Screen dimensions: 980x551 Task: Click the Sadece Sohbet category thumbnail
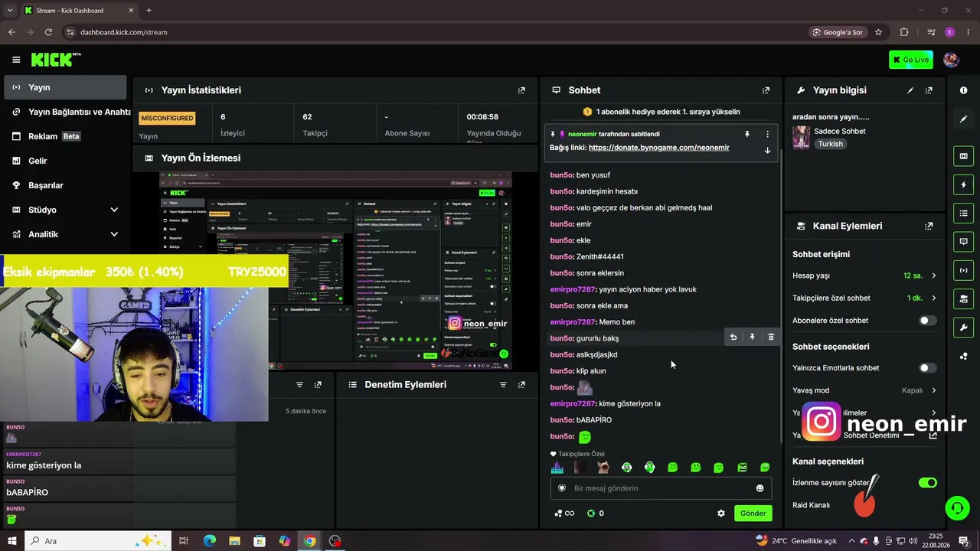click(801, 137)
